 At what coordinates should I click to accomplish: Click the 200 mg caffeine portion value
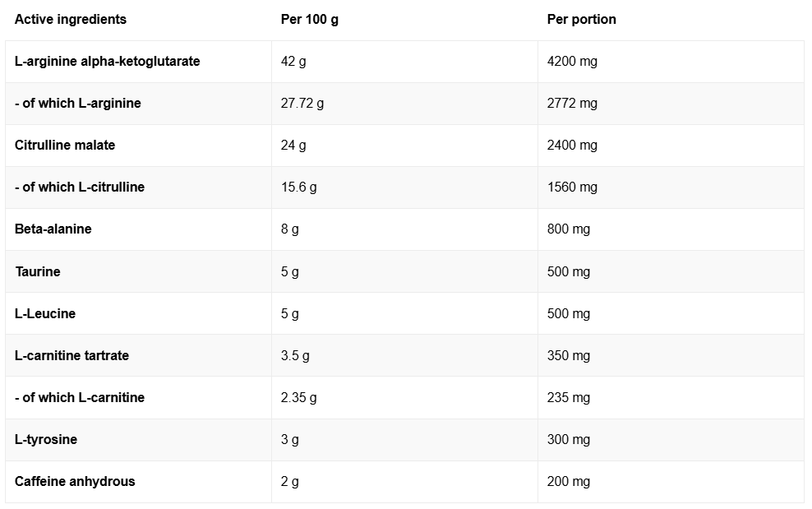[x=569, y=481]
